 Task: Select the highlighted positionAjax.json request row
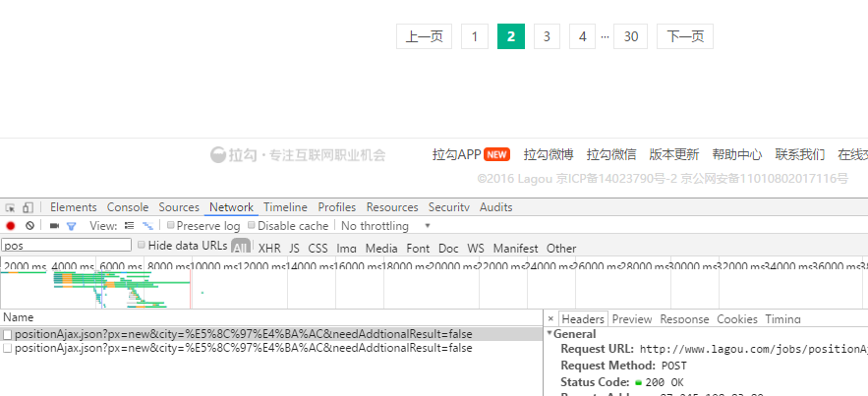pos(271,334)
